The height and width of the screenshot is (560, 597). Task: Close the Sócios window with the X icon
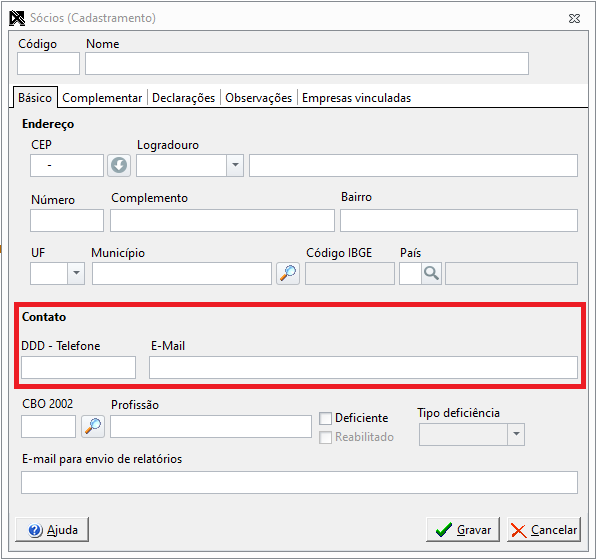click(574, 18)
